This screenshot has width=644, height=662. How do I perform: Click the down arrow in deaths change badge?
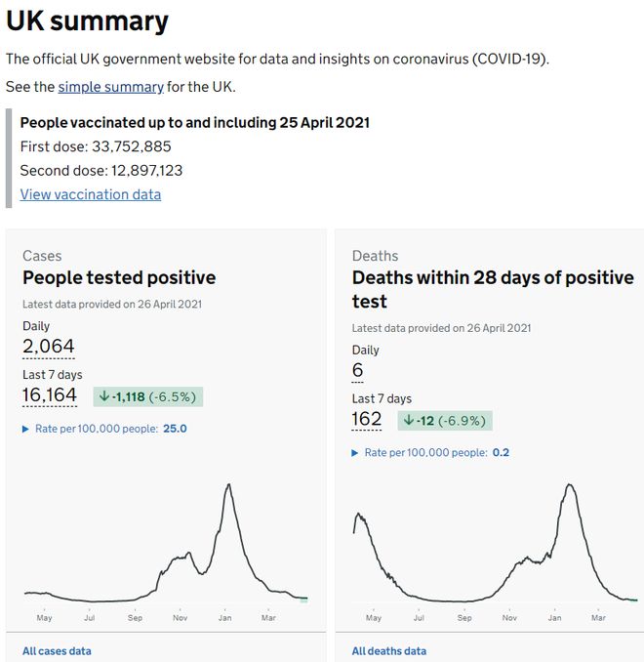tap(409, 421)
